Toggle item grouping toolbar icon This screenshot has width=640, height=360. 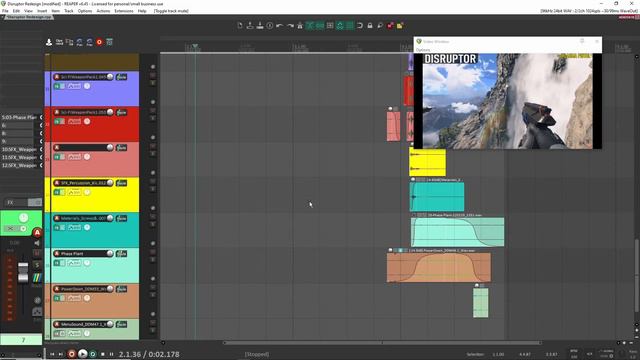pos(320,26)
